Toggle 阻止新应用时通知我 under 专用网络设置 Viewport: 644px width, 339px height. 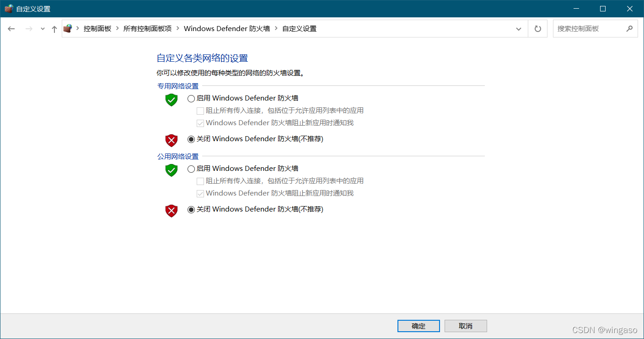200,123
